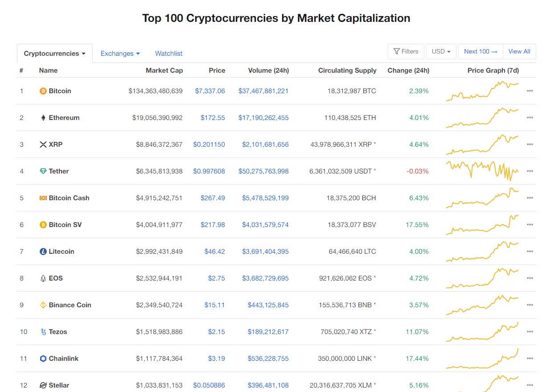
Task: Open the more-options dots for Binance Coin row
Action: 530,305
